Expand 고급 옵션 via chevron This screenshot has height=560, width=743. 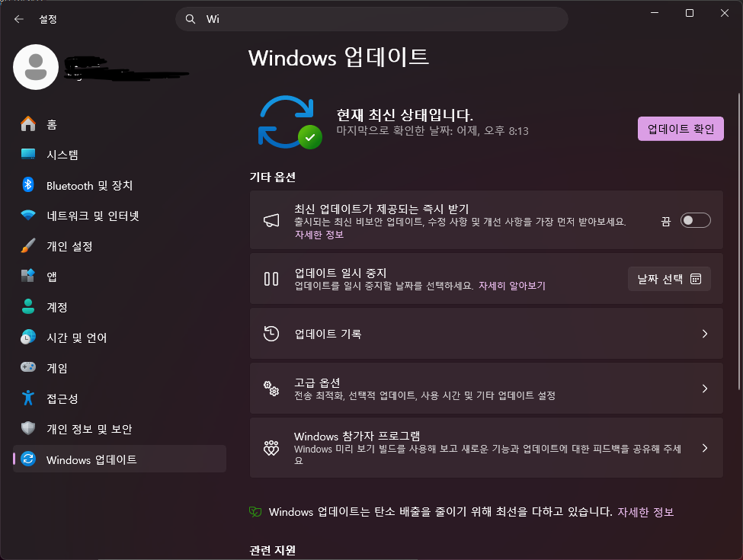705,389
